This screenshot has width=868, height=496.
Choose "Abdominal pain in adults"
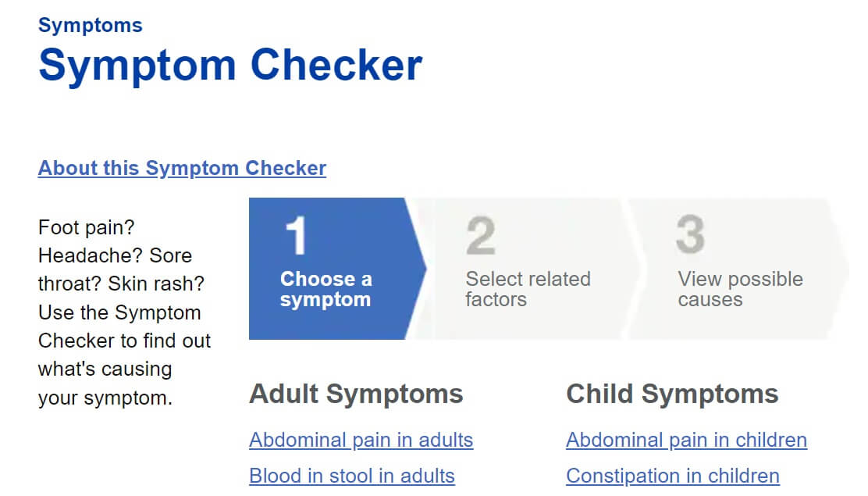(x=361, y=440)
